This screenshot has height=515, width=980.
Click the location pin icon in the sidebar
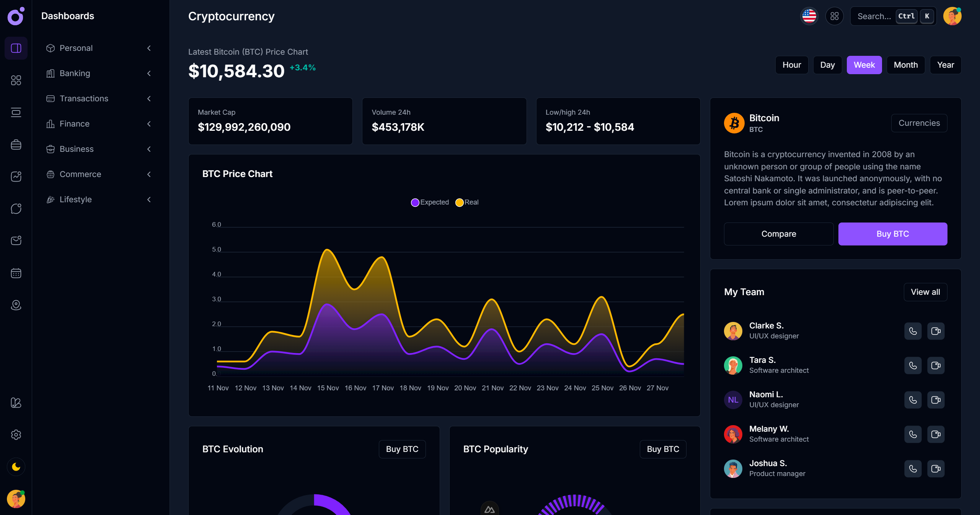point(16,305)
